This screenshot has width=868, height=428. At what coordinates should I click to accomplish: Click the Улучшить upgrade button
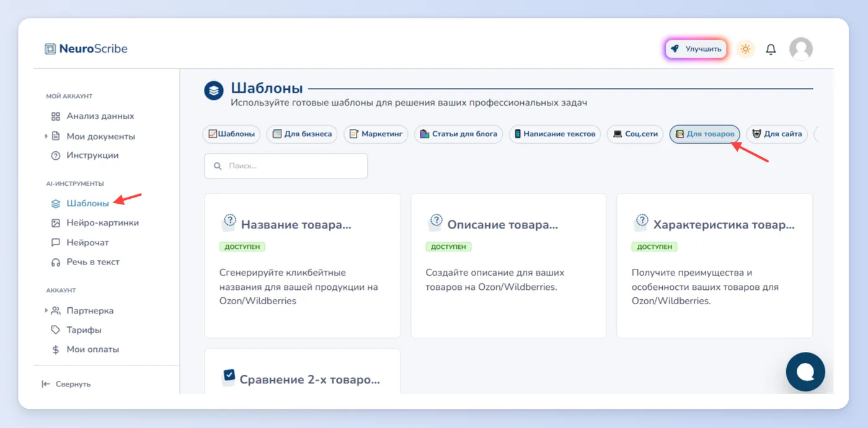[696, 49]
